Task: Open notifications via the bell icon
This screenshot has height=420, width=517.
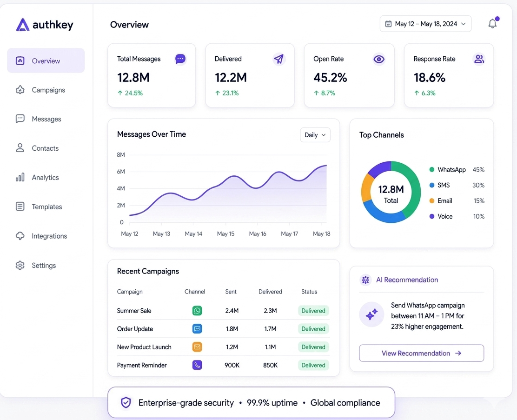Action: 493,23
